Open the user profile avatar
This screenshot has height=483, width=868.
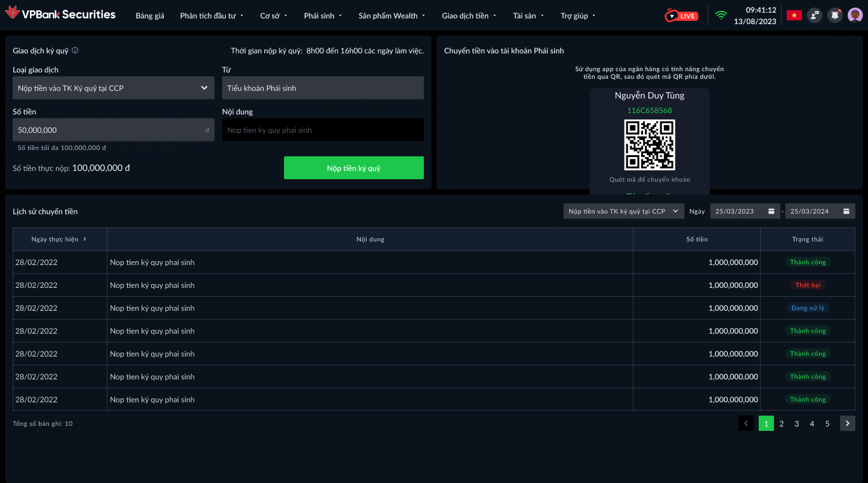(x=855, y=15)
